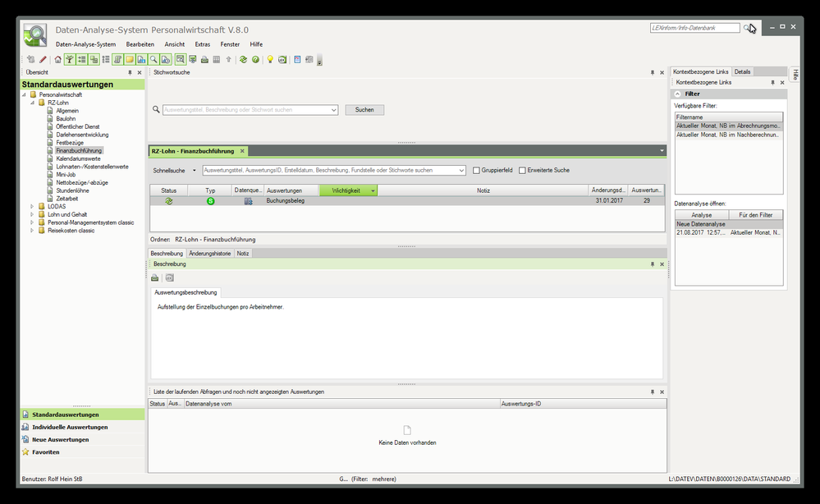Open the Fenster menu
The width and height of the screenshot is (820, 504).
pyautogui.click(x=230, y=44)
